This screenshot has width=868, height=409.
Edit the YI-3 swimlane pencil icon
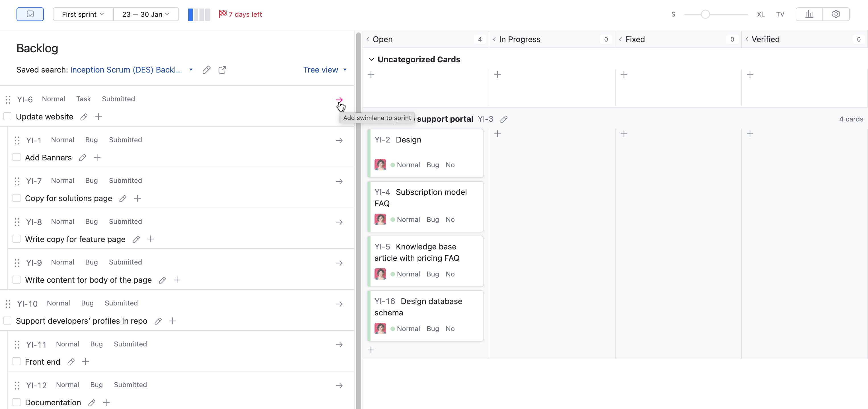tap(504, 119)
